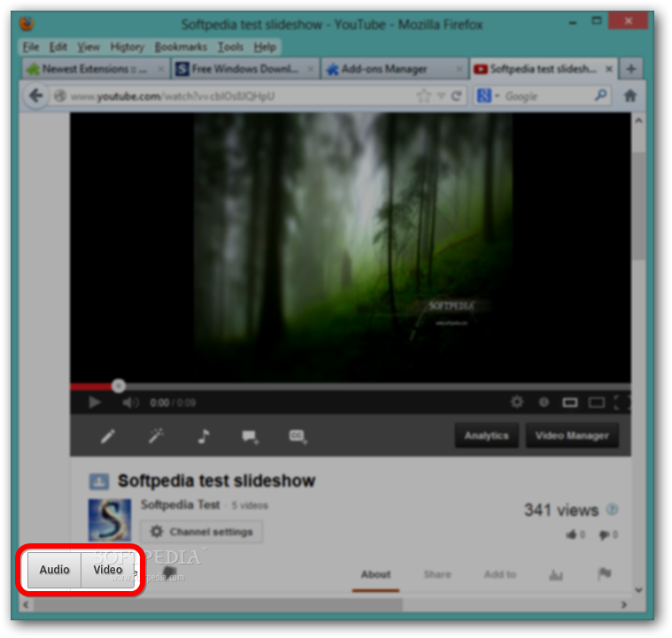672x638 pixels.
Task: Open the URL history dropdown arrow
Action: point(441,96)
